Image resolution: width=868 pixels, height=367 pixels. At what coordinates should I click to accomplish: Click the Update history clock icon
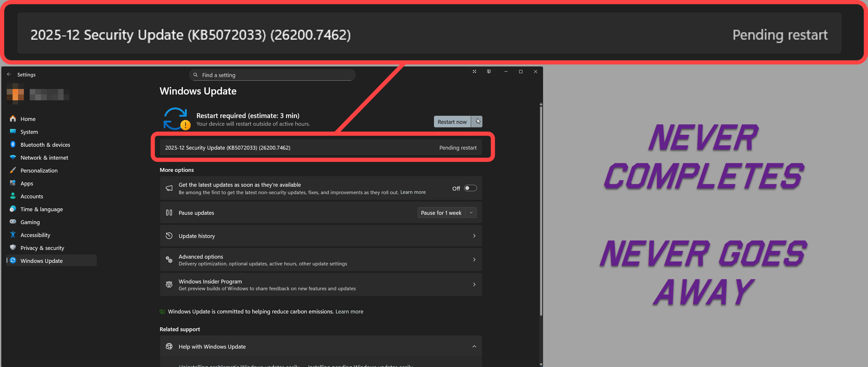(x=169, y=236)
